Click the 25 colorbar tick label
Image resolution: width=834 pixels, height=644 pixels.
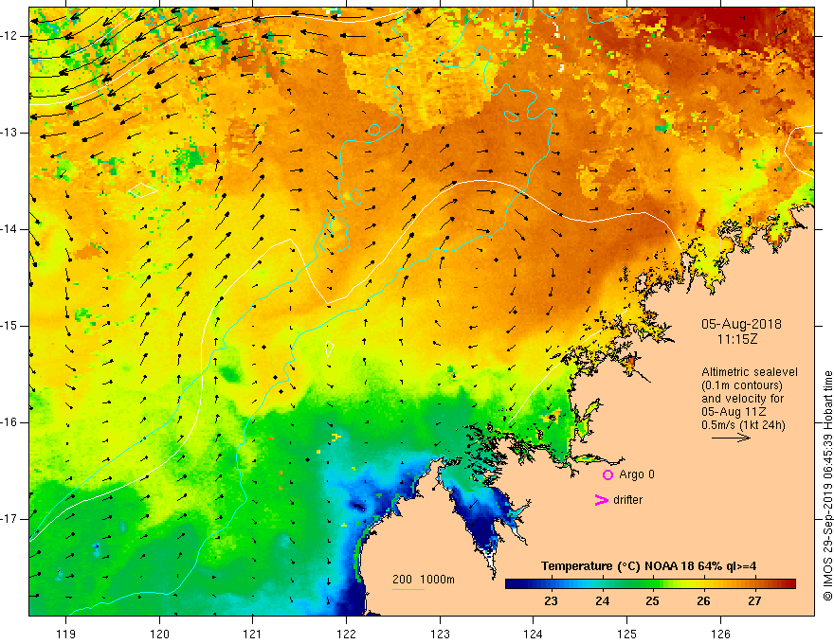(653, 601)
